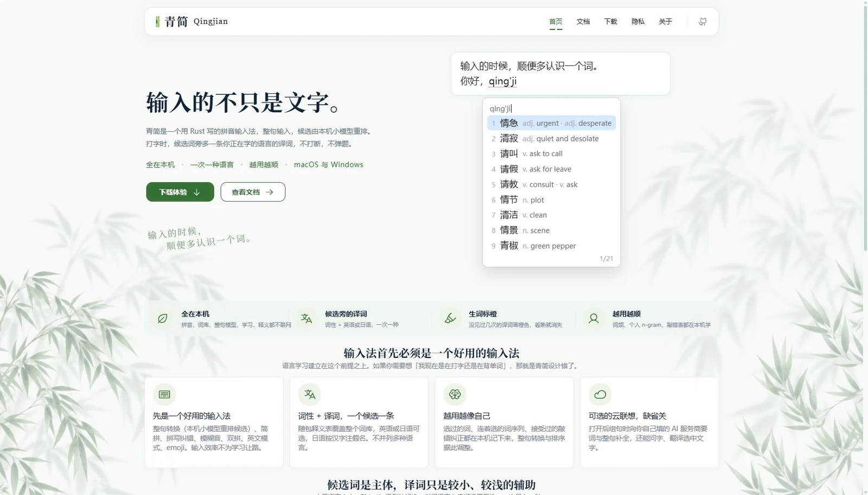Select candidate 3 请叫
This screenshot has width=868, height=495.
tap(551, 154)
